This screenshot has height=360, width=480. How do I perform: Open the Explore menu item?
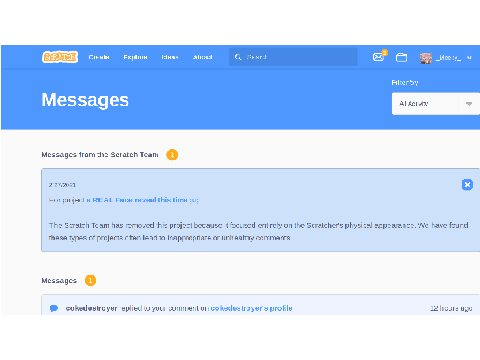pyautogui.click(x=135, y=57)
